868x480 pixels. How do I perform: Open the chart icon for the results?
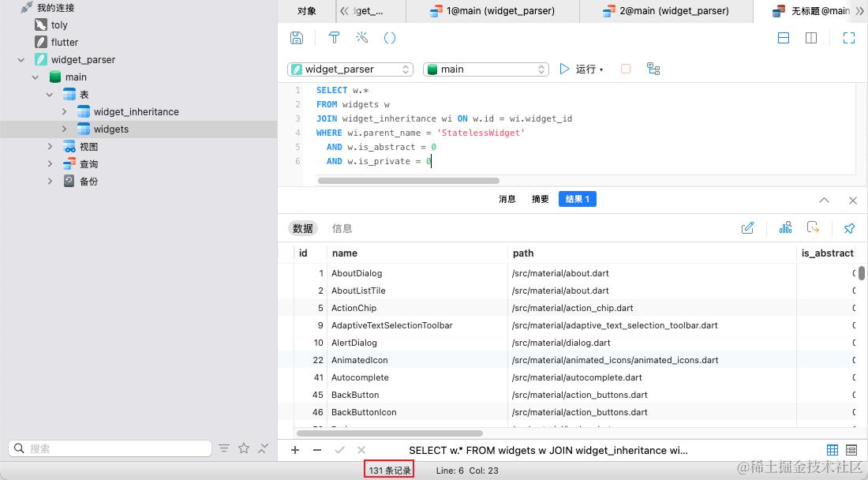785,227
